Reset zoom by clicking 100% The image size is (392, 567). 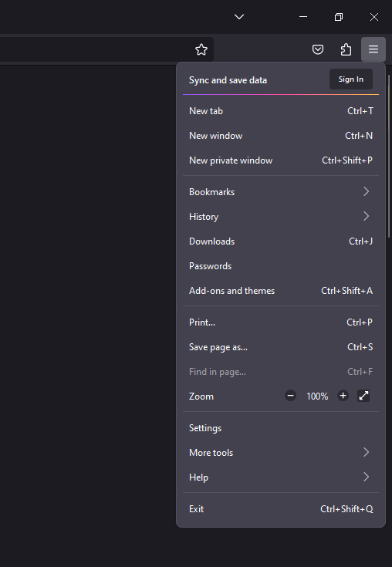(x=317, y=397)
